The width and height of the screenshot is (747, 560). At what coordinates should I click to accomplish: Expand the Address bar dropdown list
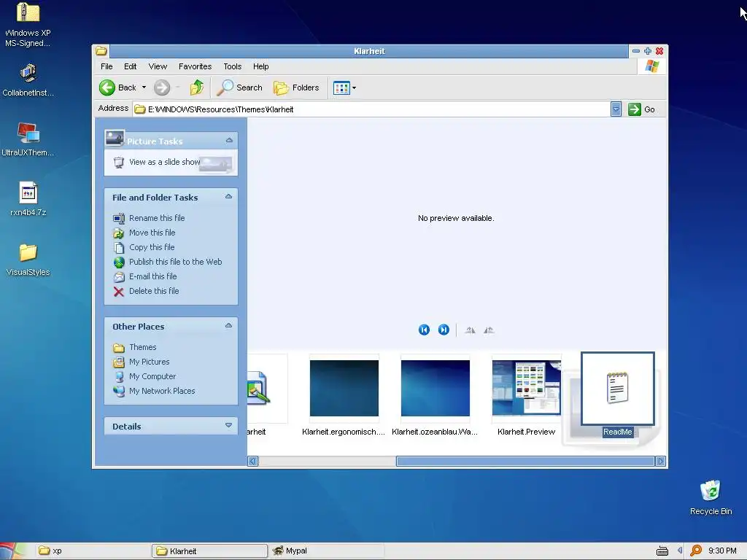[x=616, y=109]
